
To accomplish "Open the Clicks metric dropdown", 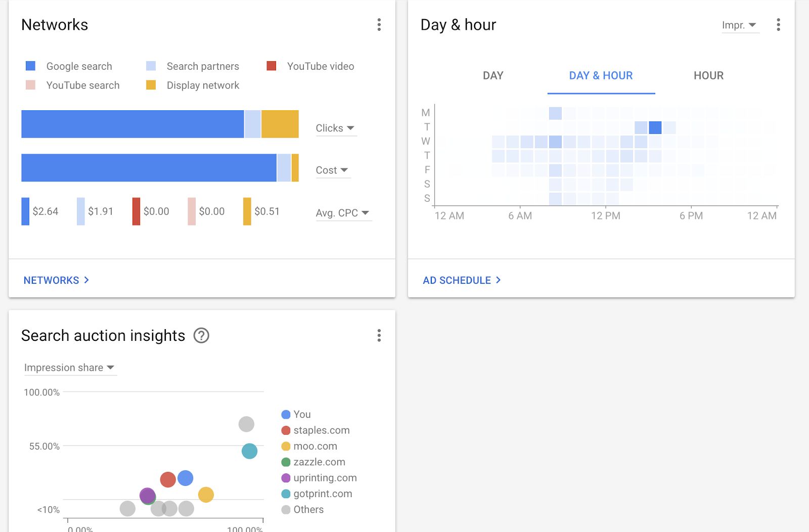I will coord(336,128).
